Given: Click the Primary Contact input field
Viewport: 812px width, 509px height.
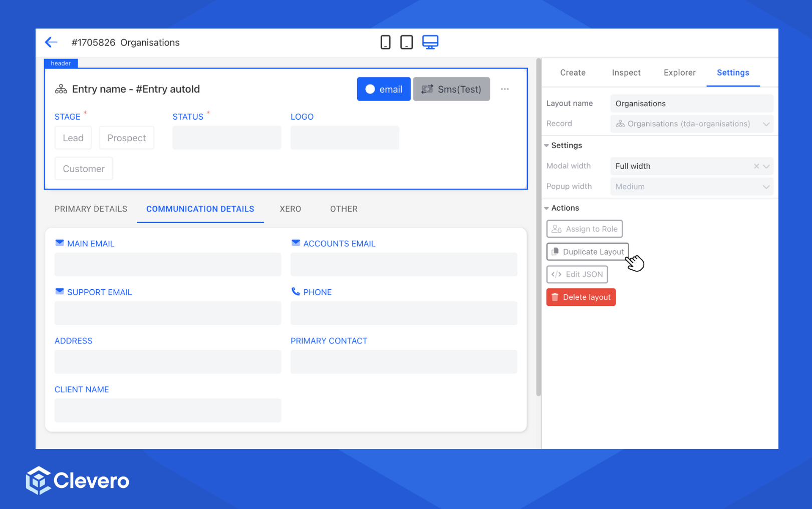Looking at the screenshot, I should point(404,361).
